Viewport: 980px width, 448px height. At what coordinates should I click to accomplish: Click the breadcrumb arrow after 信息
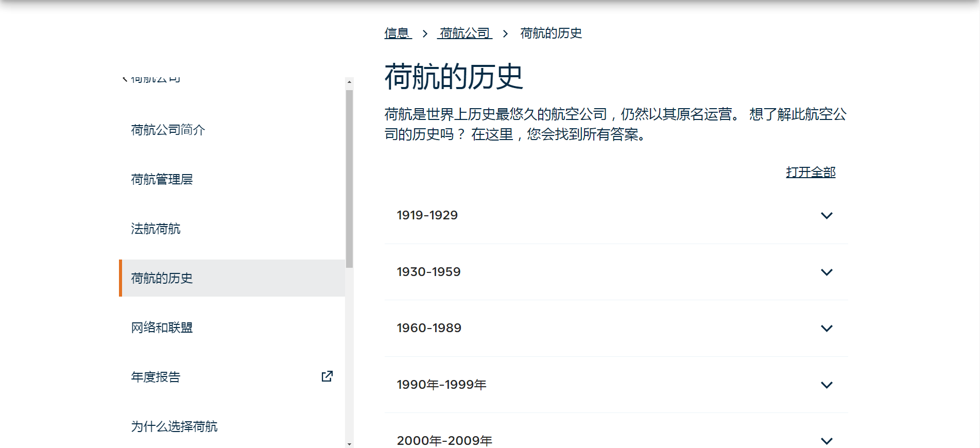(425, 33)
